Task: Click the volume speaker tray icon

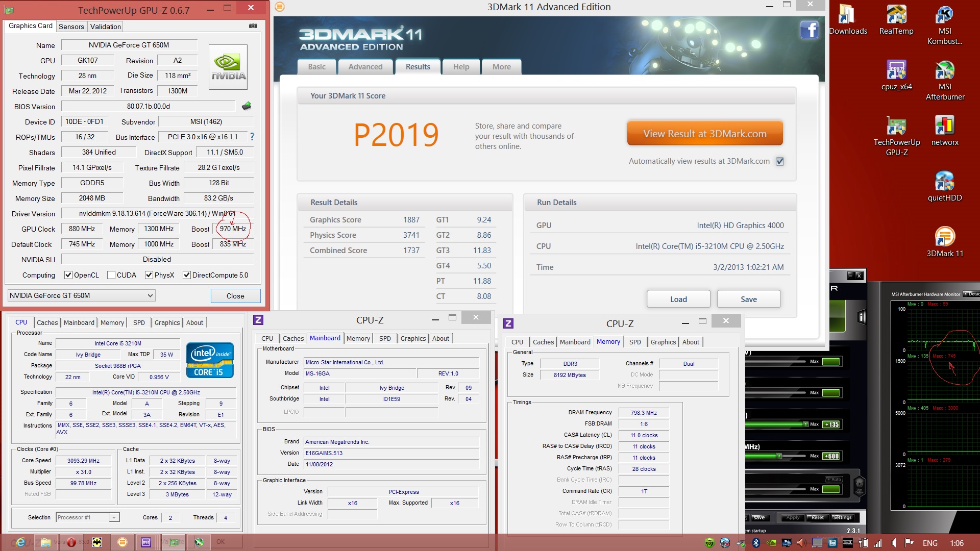Action: [x=894, y=543]
